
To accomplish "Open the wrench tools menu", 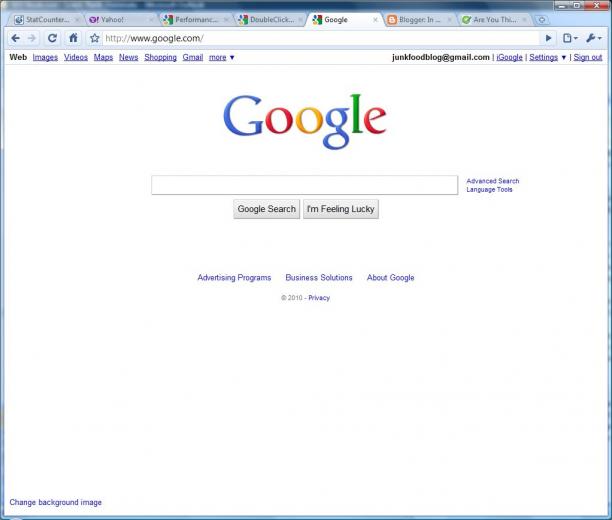I will pos(594,38).
